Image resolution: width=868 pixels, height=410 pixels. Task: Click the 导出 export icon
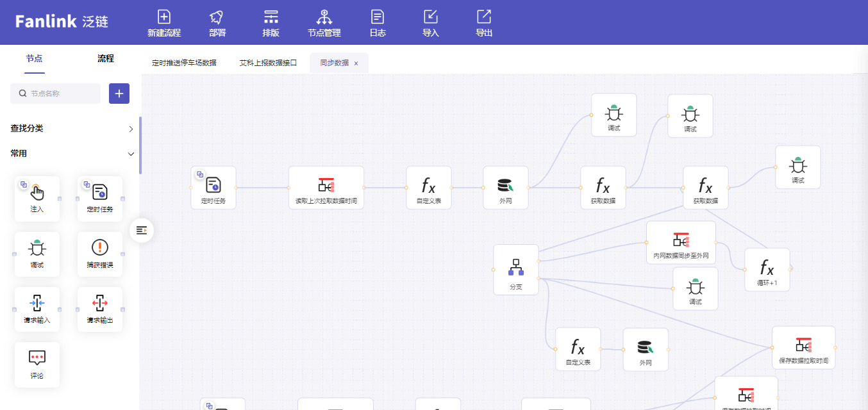[x=484, y=18]
